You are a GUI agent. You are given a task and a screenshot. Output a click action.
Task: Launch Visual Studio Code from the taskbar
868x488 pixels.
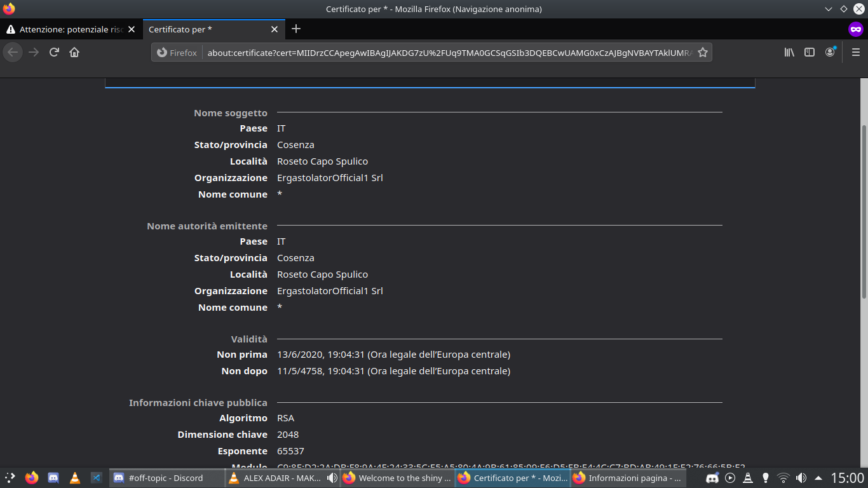pos(97,478)
